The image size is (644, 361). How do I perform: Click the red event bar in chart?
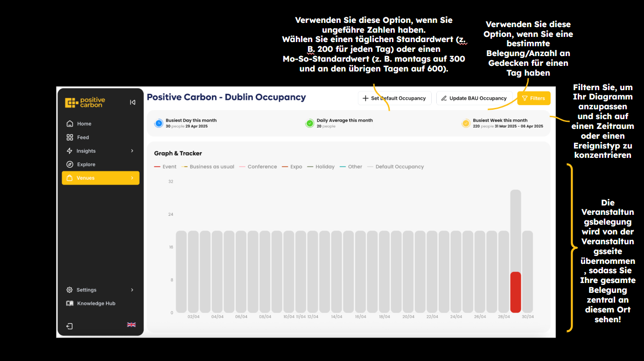coord(515,292)
